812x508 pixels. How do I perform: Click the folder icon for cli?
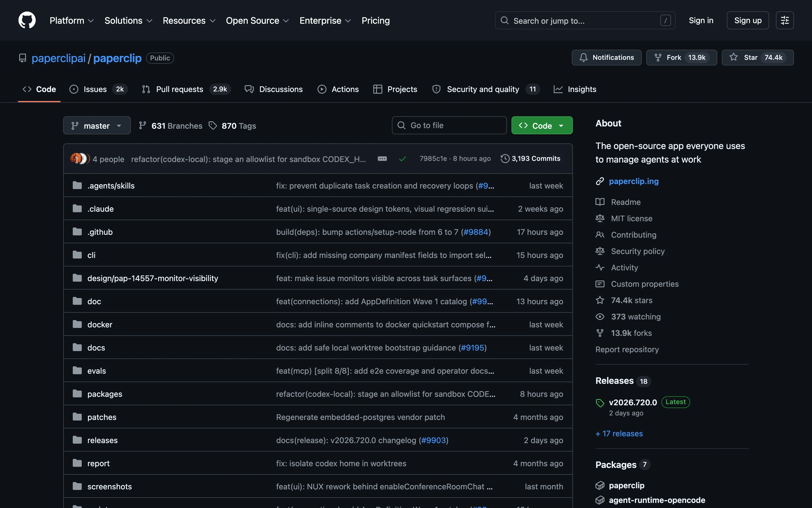coord(77,255)
